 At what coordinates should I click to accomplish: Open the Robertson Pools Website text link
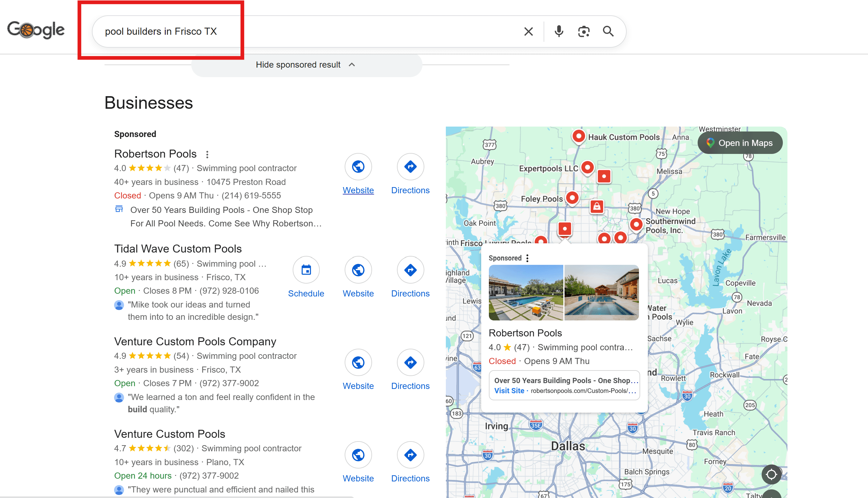[x=358, y=190]
